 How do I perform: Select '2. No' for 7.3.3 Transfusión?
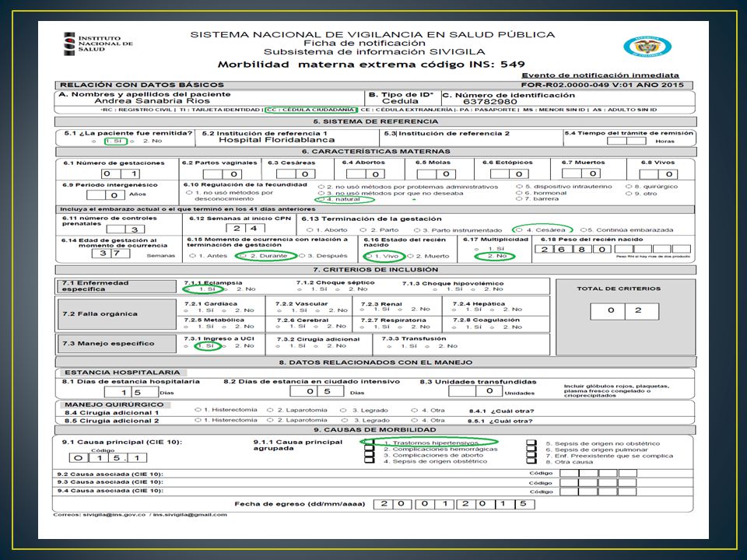point(427,346)
